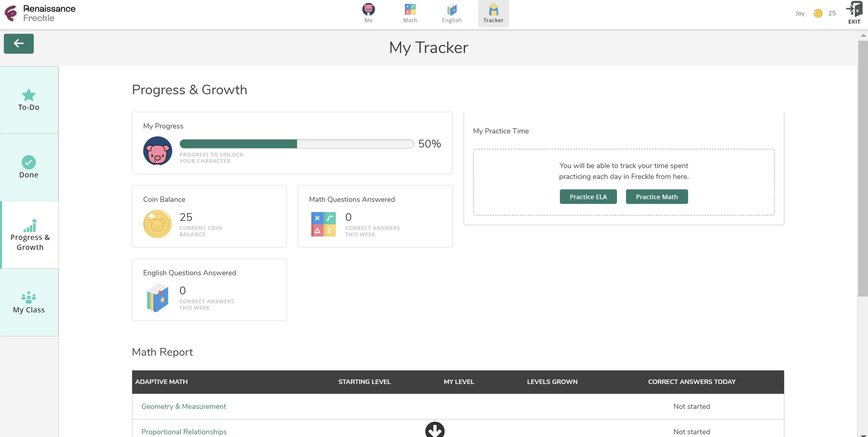The width and height of the screenshot is (868, 437).
Task: Open the To-Do star section
Action: click(x=29, y=100)
